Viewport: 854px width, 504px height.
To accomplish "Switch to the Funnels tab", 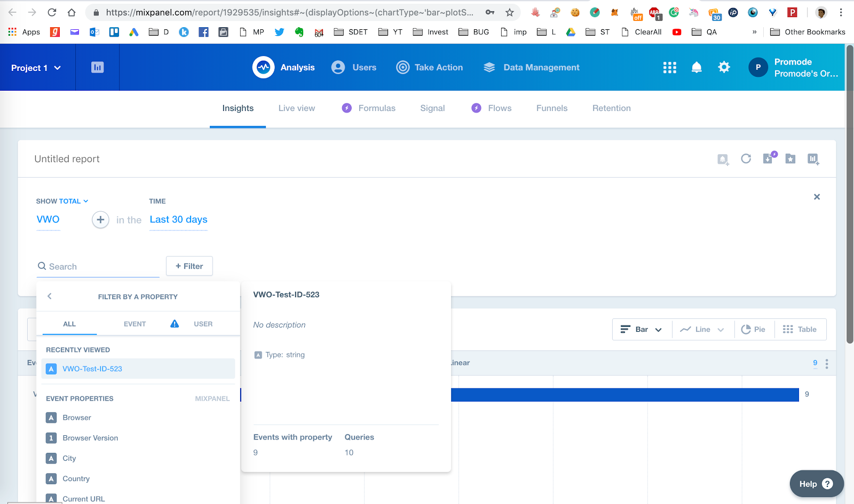I will tap(552, 108).
